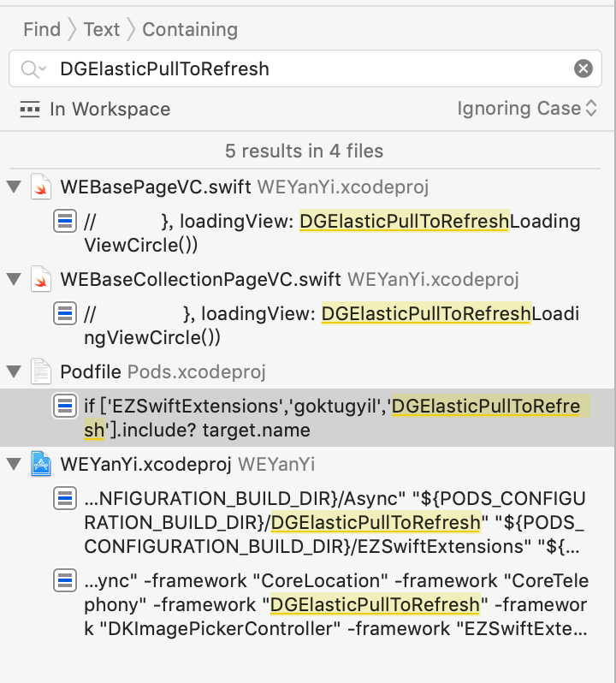Click the text-match icon of CoreLocation framework result
Screen dimensions: 616x683
click(x=65, y=580)
